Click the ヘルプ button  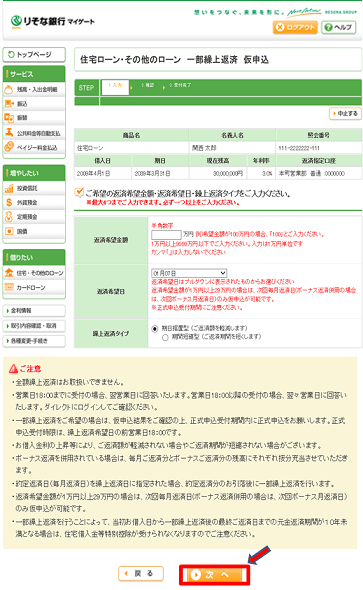tap(339, 27)
